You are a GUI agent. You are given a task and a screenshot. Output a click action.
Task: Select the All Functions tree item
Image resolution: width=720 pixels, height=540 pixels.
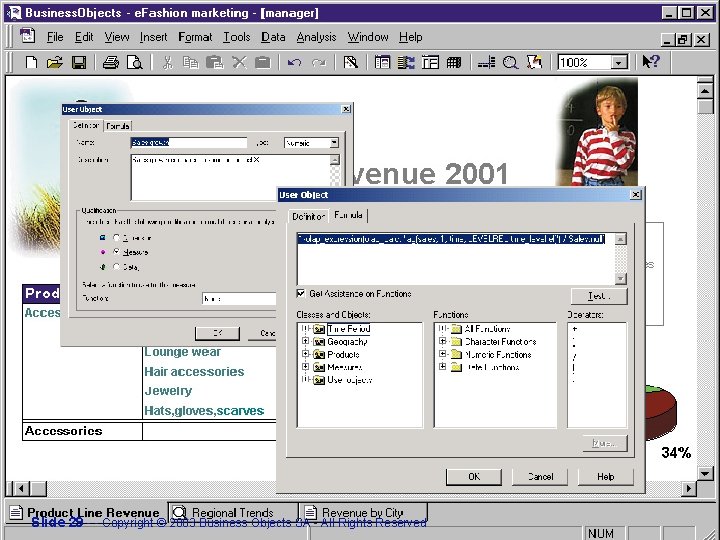tap(487, 329)
